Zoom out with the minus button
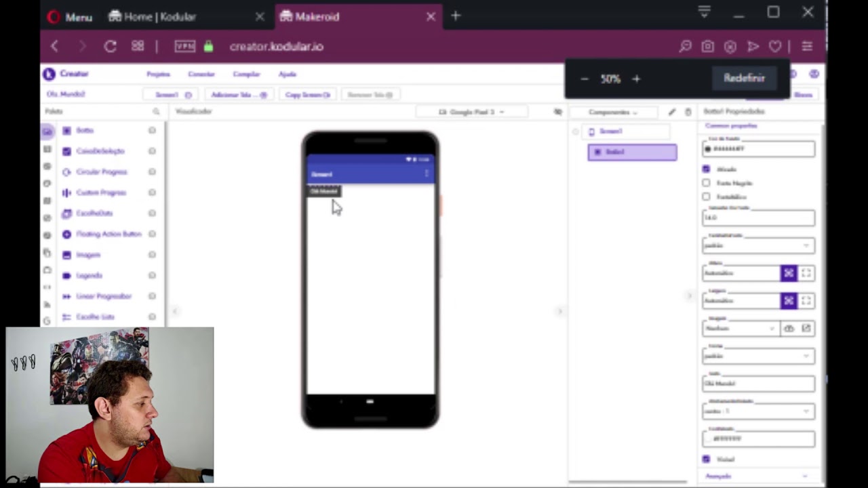 pyautogui.click(x=585, y=79)
